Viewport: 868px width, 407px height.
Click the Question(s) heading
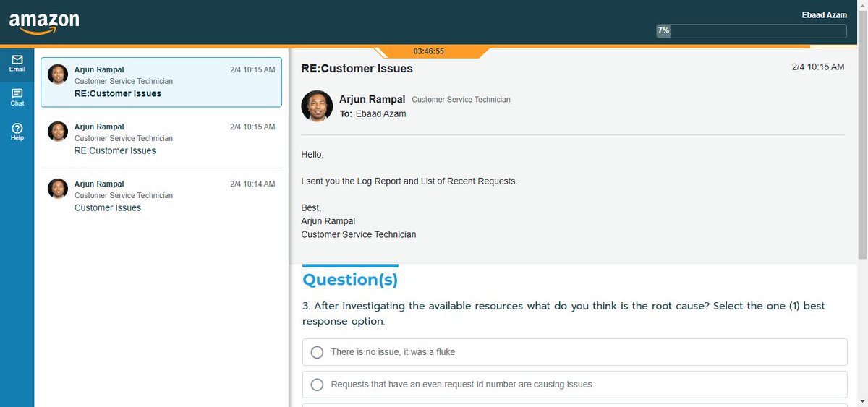click(x=350, y=279)
